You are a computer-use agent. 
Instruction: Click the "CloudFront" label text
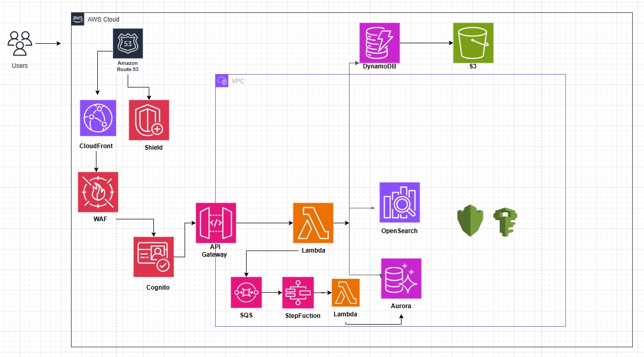(96, 146)
